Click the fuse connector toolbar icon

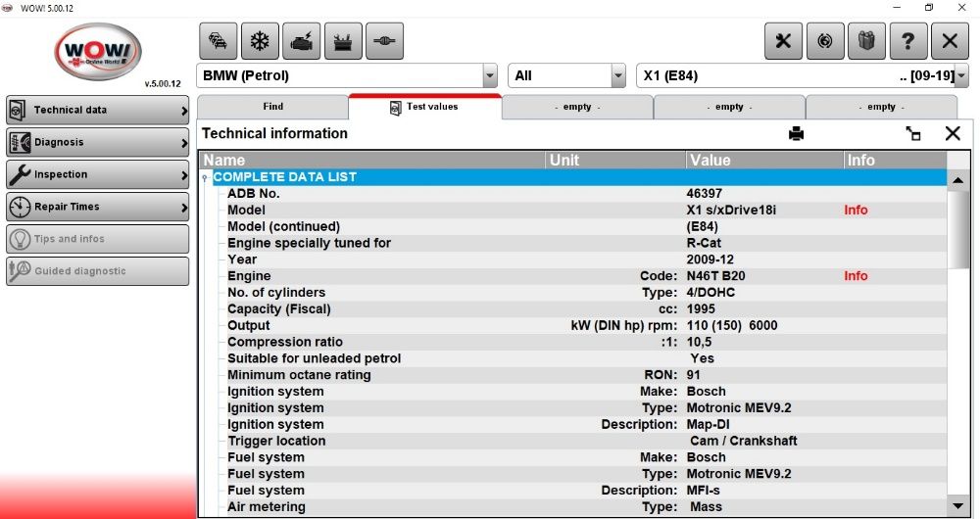pos(384,41)
